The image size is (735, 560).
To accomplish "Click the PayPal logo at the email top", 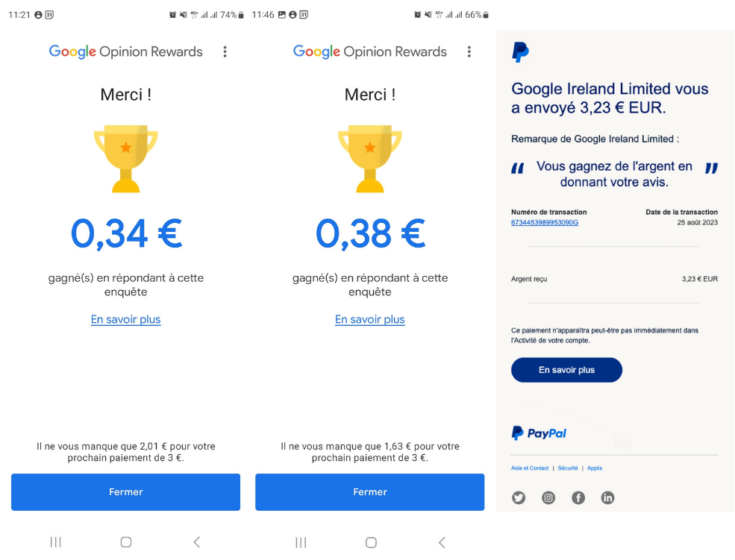I will (x=520, y=51).
